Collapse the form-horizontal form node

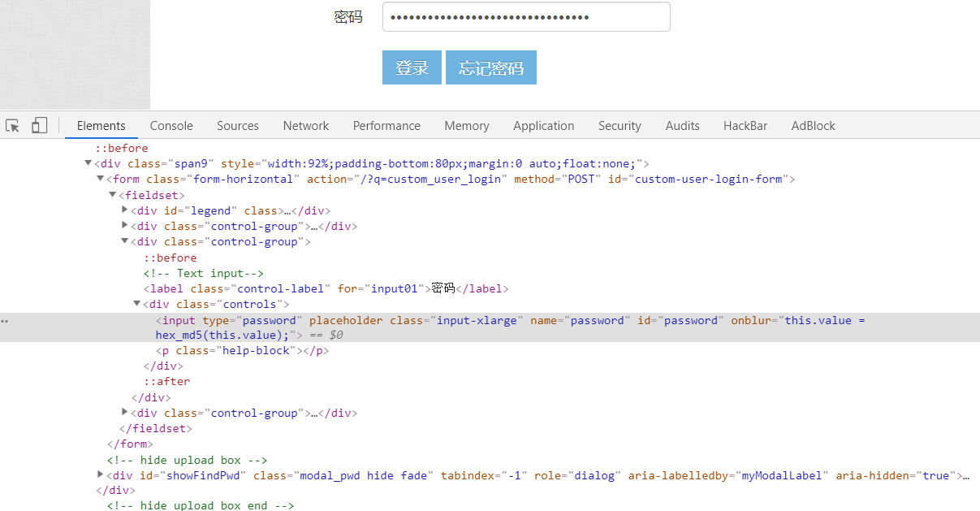point(101,179)
